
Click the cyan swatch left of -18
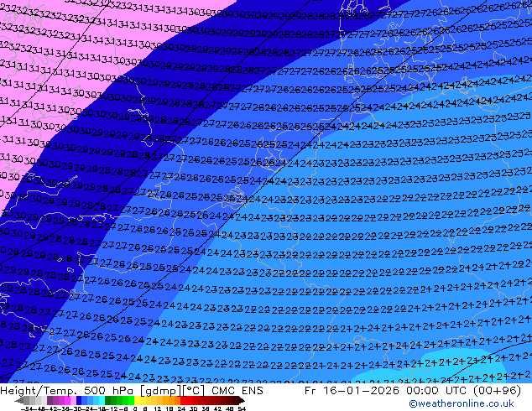click(102, 400)
